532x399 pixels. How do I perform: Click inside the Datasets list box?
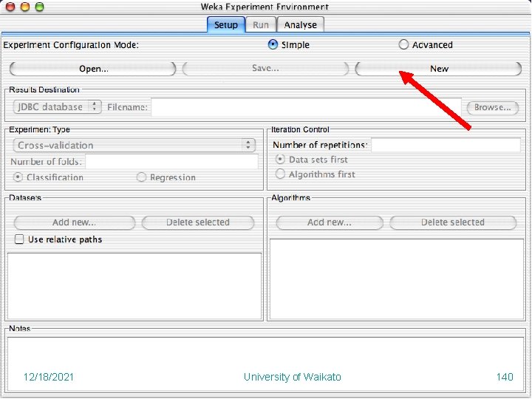[134, 286]
